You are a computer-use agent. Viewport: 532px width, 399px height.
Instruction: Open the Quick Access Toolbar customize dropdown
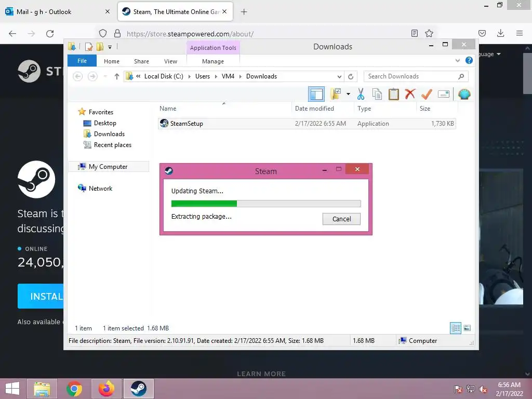pos(110,47)
